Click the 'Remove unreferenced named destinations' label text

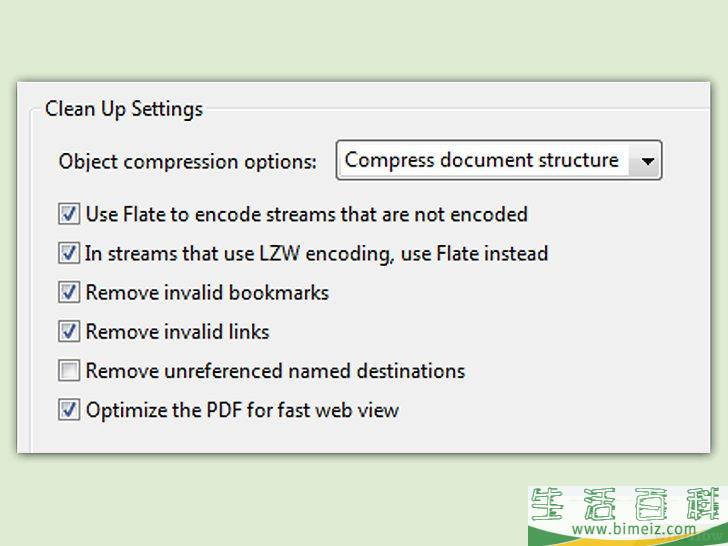click(275, 371)
